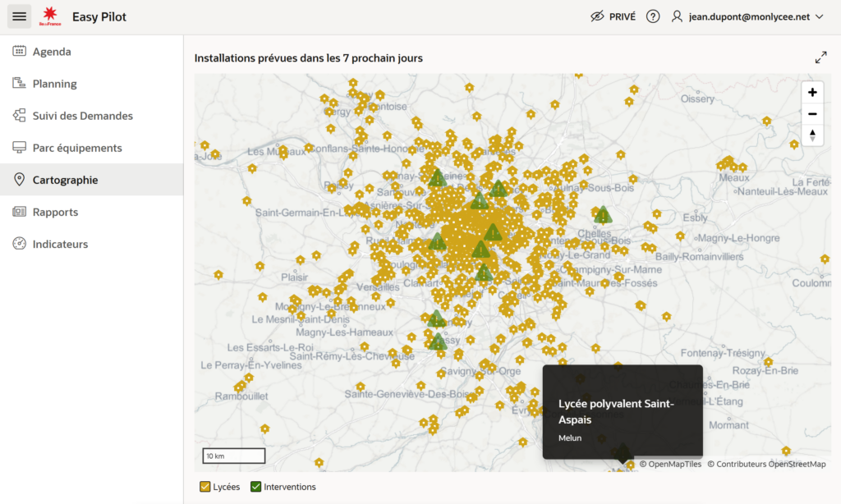Click the intervention warning marker near Chelles
This screenshot has height=504, width=841.
[603, 215]
